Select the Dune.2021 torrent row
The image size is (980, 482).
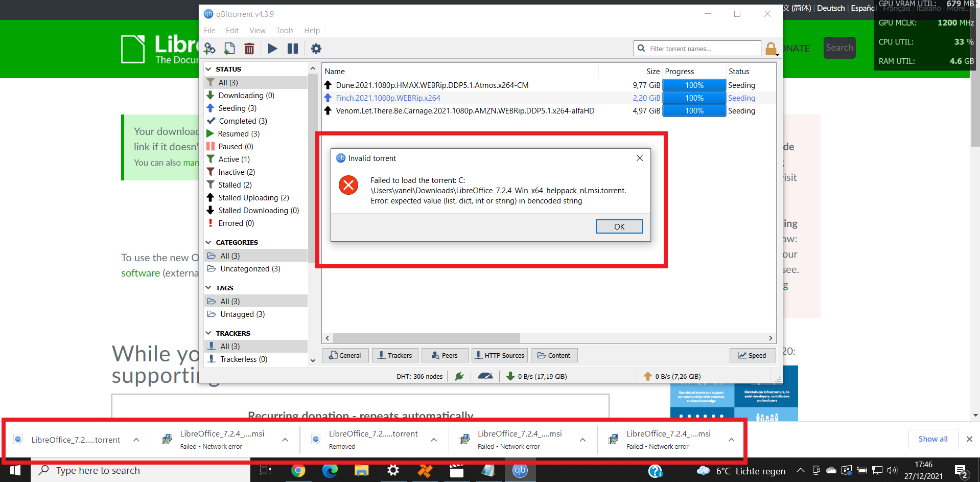[x=549, y=85]
